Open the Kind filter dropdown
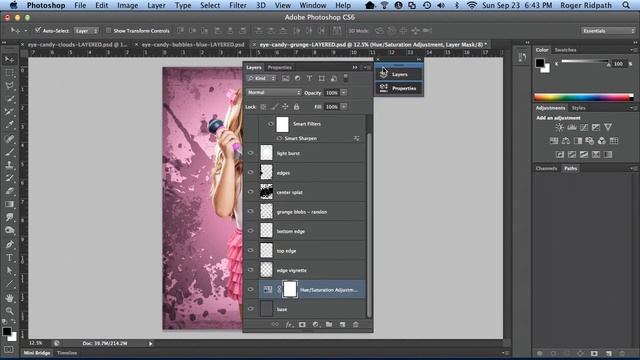Viewport: 640px width, 360px height. (262, 78)
